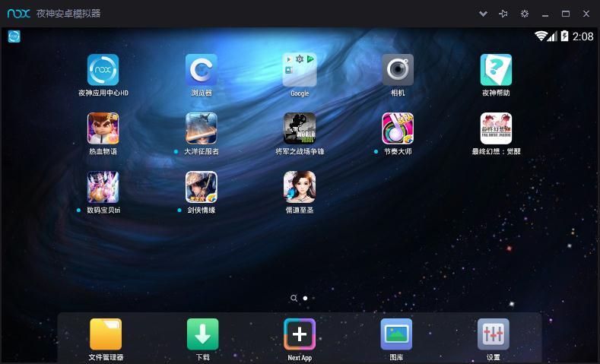
Task: Open the 将军之战场争锋 game
Action: pos(300,128)
